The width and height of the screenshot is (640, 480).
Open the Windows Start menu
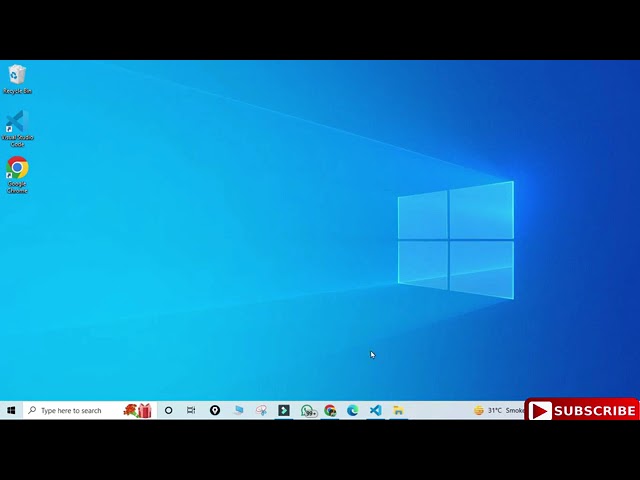(11, 410)
